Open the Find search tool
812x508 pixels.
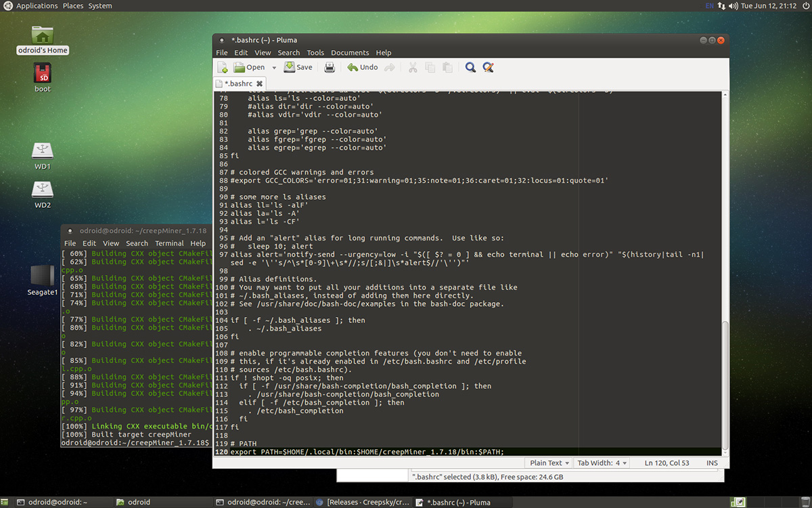[x=470, y=67]
